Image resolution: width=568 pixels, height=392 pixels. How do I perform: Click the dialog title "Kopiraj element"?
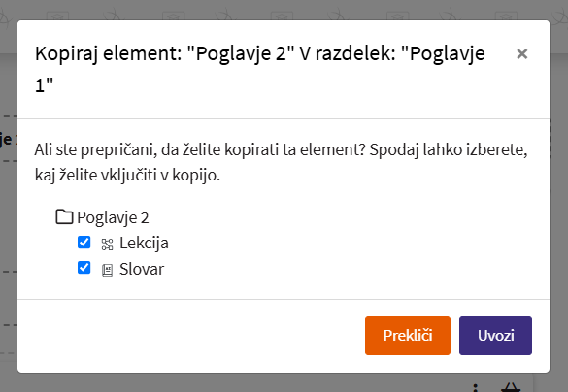108,53
